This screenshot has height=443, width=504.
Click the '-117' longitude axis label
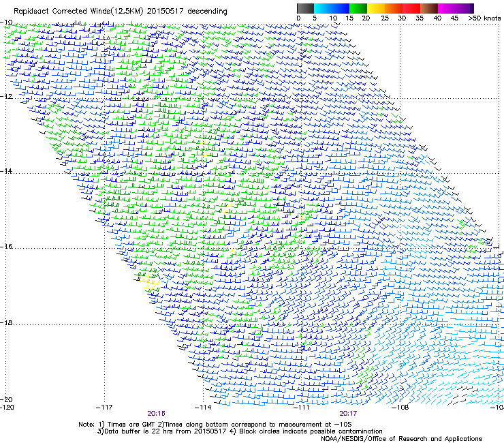tap(104, 408)
